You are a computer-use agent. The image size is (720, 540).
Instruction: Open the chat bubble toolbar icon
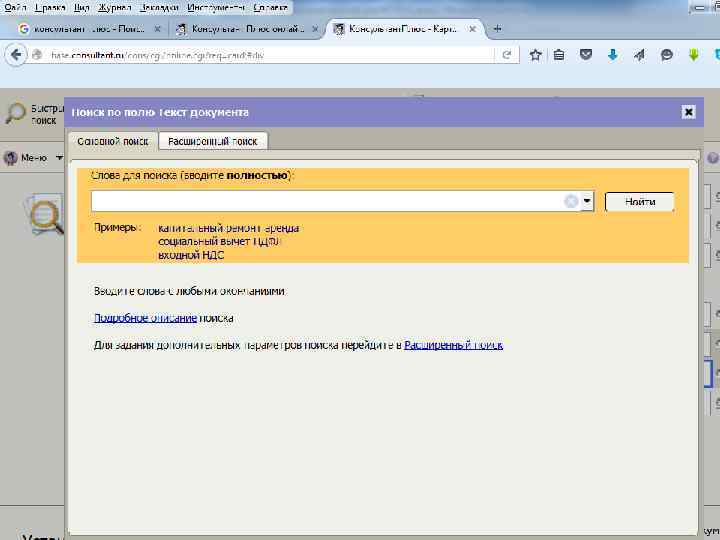pos(666,55)
